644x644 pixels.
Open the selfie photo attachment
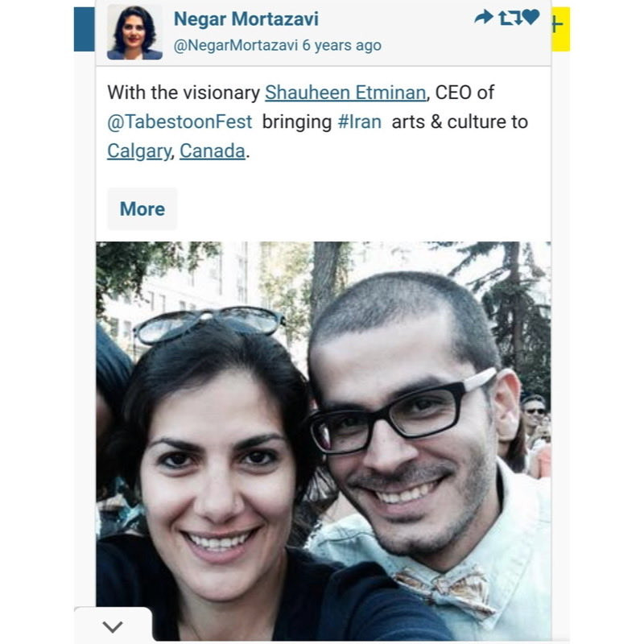click(324, 441)
